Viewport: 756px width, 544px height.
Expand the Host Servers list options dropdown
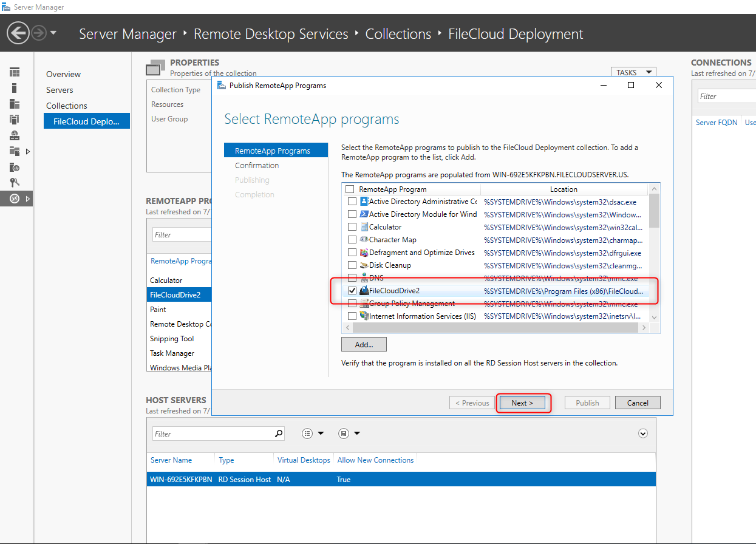tap(313, 433)
